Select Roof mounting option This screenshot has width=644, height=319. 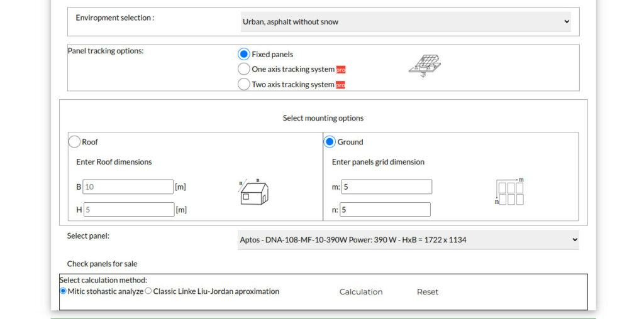(75, 142)
